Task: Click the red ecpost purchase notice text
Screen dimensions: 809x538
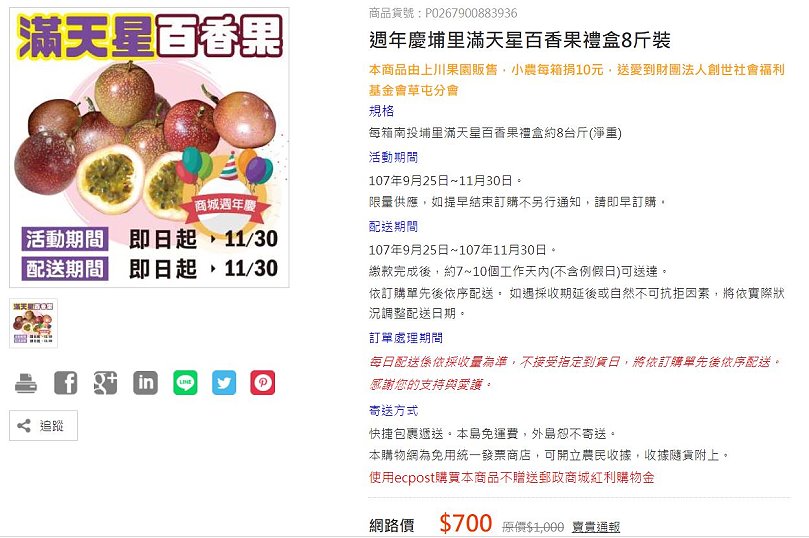Action: tap(511, 478)
